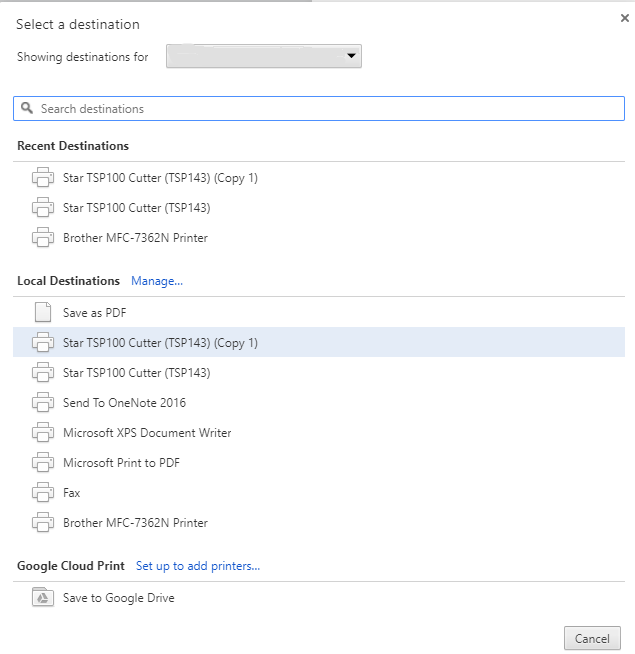Click the Fax printer icon
The height and width of the screenshot is (654, 635).
tap(42, 493)
